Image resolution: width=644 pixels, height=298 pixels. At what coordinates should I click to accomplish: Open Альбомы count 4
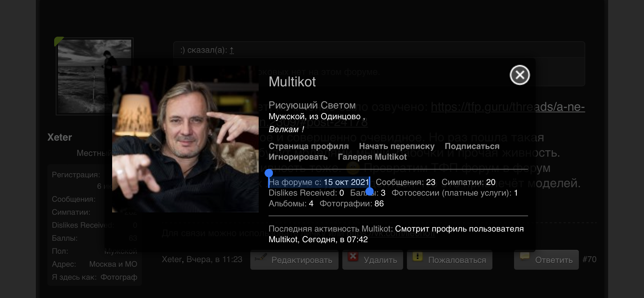311,204
